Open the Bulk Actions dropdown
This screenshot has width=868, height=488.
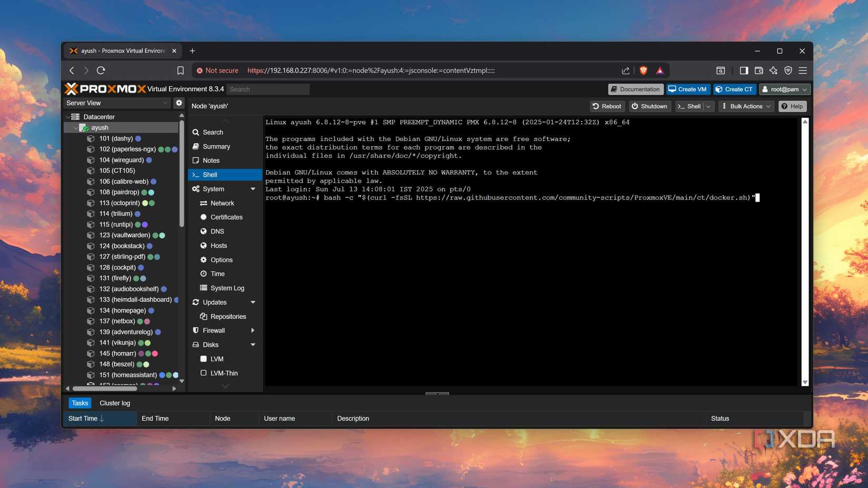pos(746,106)
